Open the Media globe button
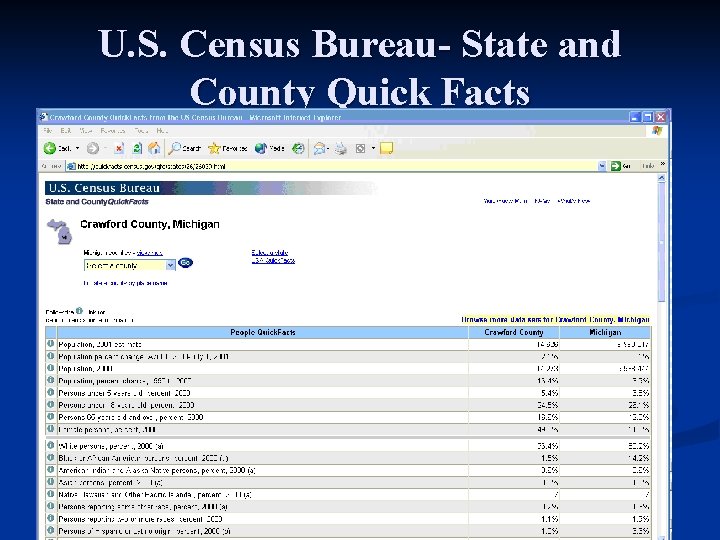Image resolution: width=720 pixels, height=540 pixels. coord(270,148)
